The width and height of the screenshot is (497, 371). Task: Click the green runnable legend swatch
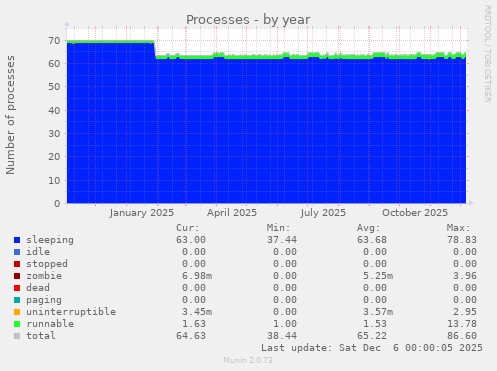(17, 324)
